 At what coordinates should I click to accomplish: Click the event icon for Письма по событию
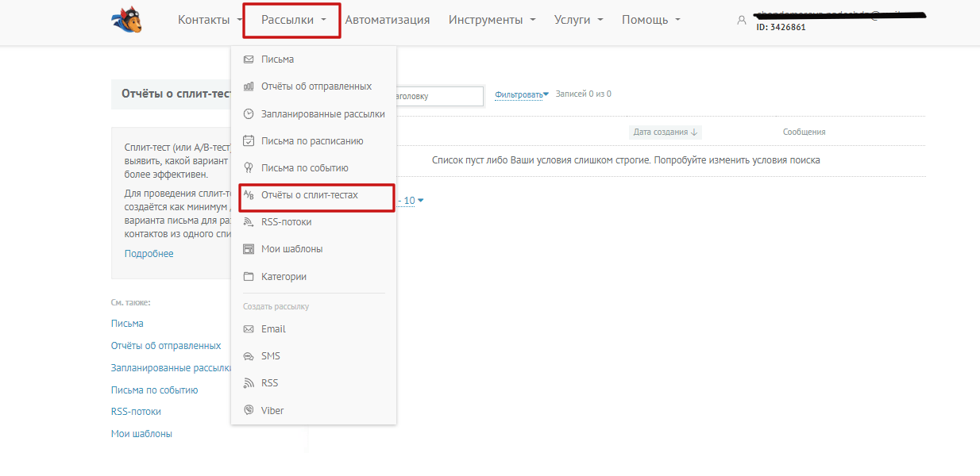point(249,168)
